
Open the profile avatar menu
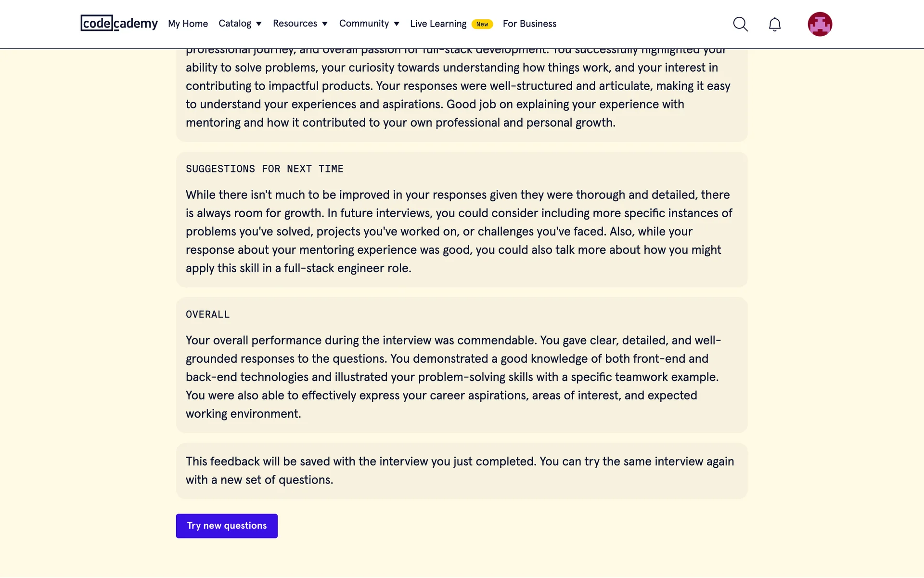point(820,24)
